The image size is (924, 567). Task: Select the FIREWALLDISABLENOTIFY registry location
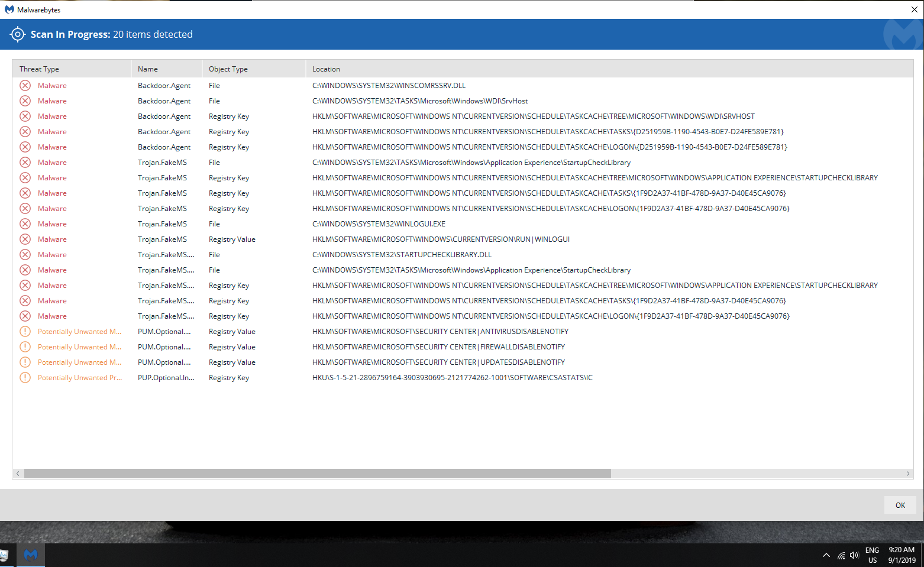point(438,347)
